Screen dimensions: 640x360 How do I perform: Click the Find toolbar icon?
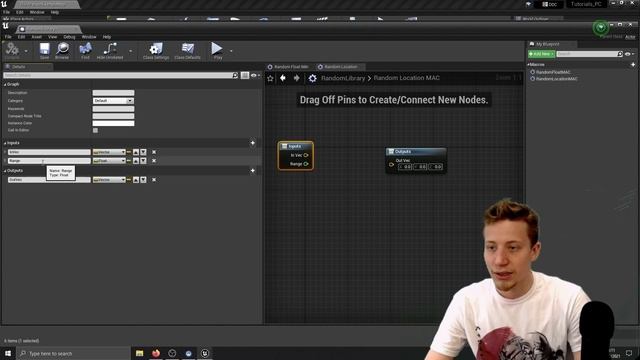pos(85,51)
